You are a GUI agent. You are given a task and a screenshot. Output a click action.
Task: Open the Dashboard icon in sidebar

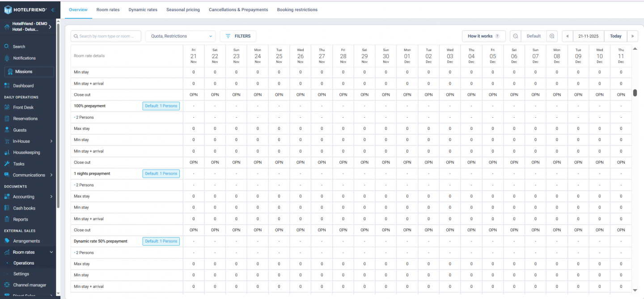(7, 85)
